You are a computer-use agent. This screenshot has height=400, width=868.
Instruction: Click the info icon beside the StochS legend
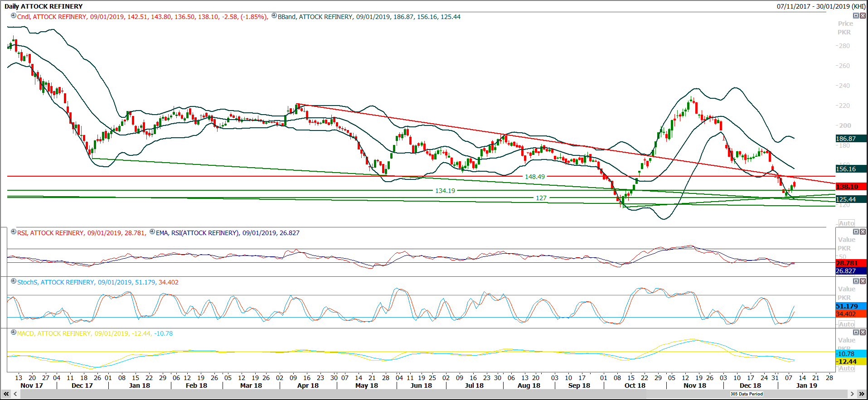tap(14, 281)
